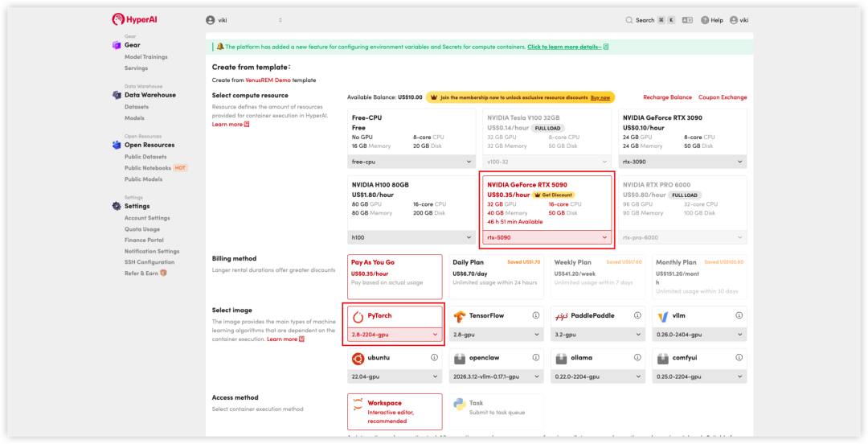Choose Pay As You Go billing
868x444 pixels.
[x=395, y=277]
